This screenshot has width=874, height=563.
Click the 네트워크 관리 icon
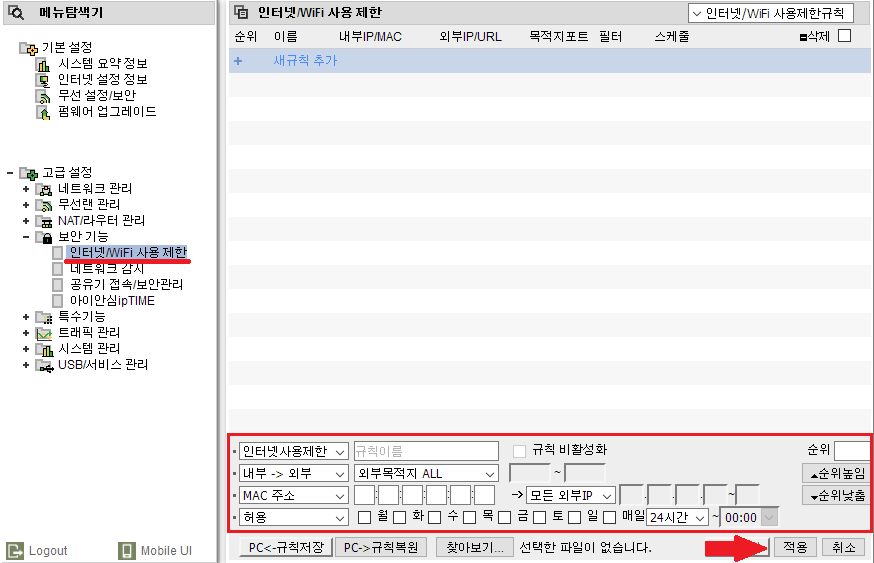coord(44,190)
